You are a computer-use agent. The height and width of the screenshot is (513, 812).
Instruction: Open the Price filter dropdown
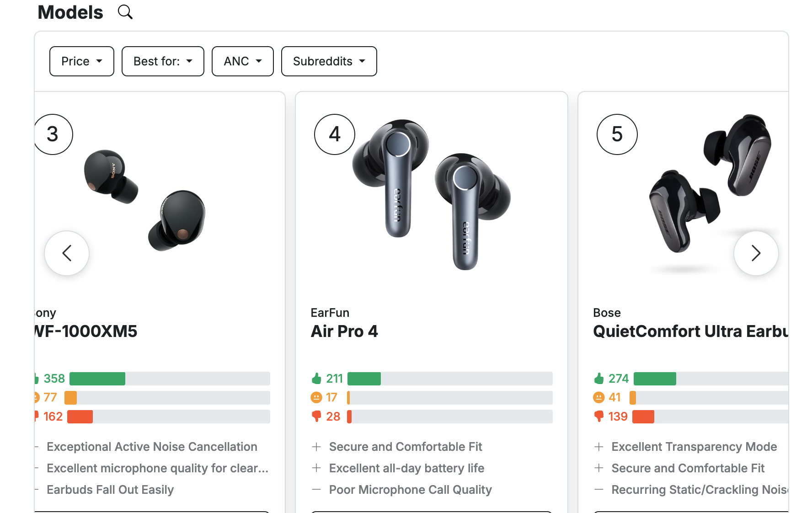click(82, 61)
